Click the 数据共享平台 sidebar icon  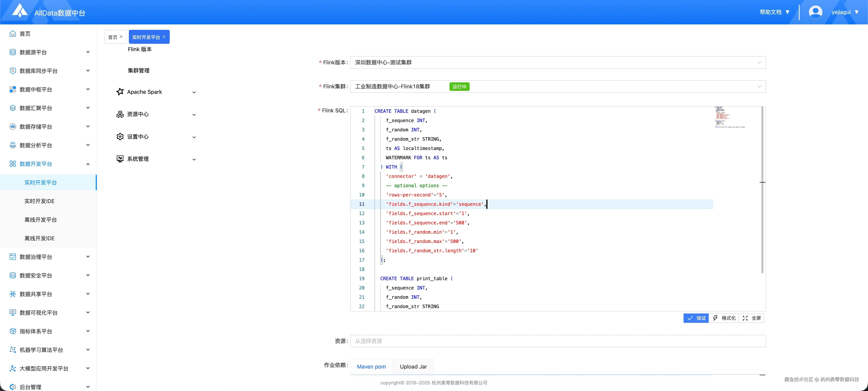coord(13,294)
